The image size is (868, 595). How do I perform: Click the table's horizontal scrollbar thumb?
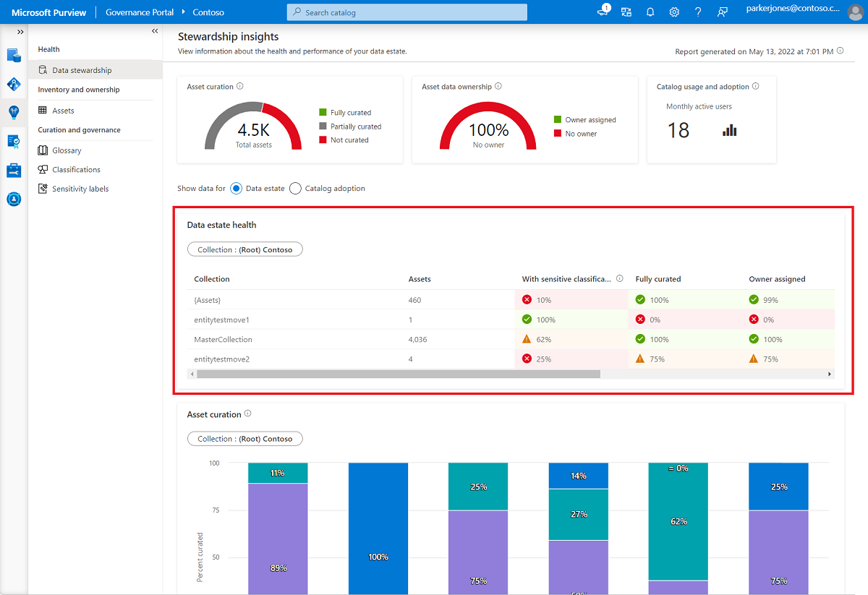click(399, 374)
